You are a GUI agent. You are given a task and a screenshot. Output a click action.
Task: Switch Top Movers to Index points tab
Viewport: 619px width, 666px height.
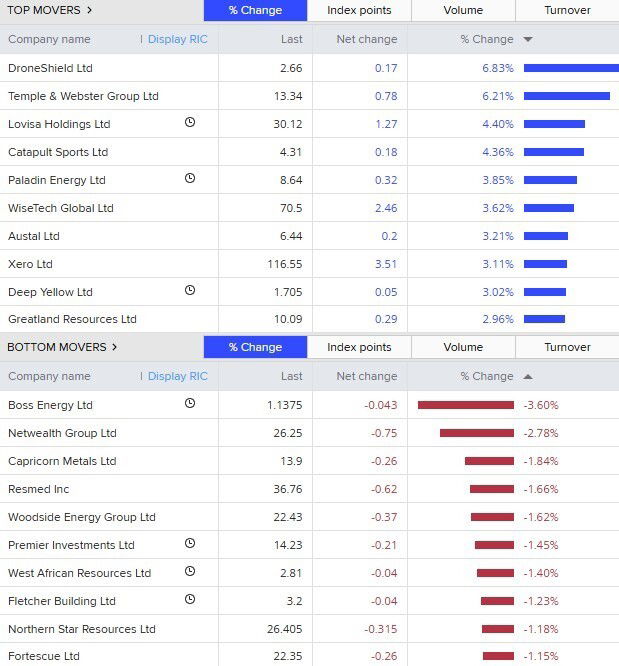pos(359,10)
